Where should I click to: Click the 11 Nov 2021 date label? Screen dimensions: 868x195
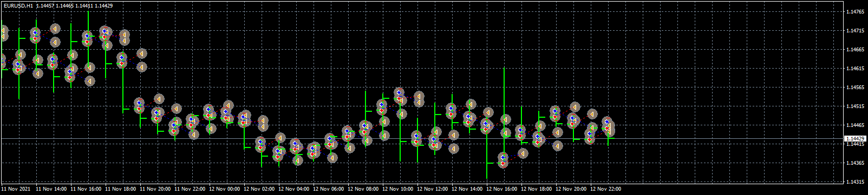click(x=16, y=190)
